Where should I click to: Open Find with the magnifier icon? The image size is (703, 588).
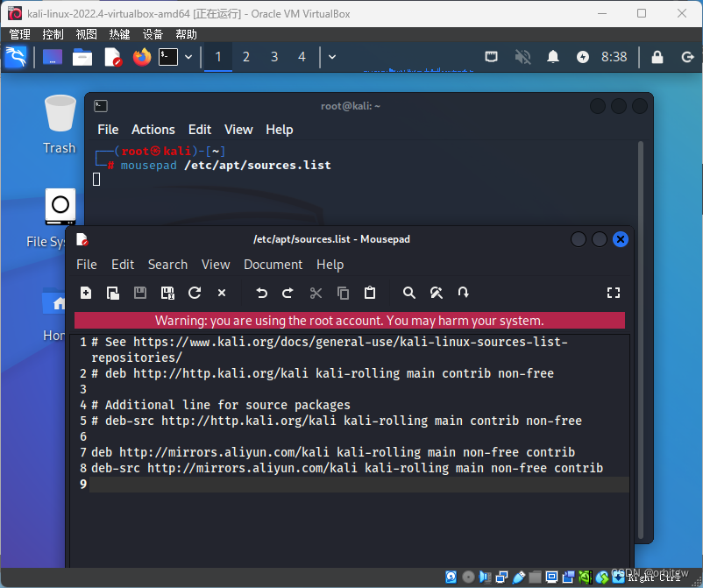(x=408, y=293)
